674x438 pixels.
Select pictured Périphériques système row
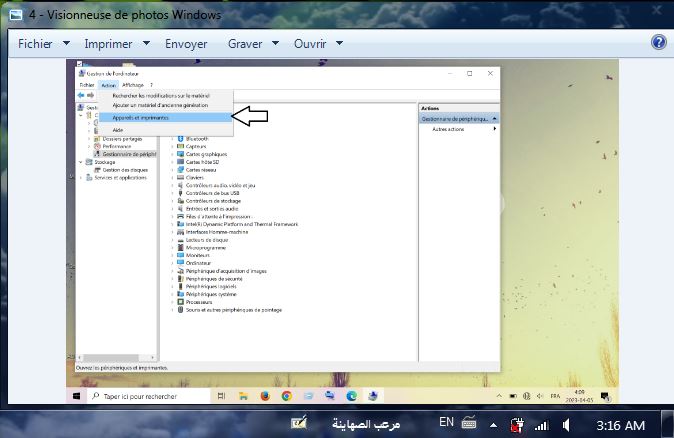tap(207, 294)
